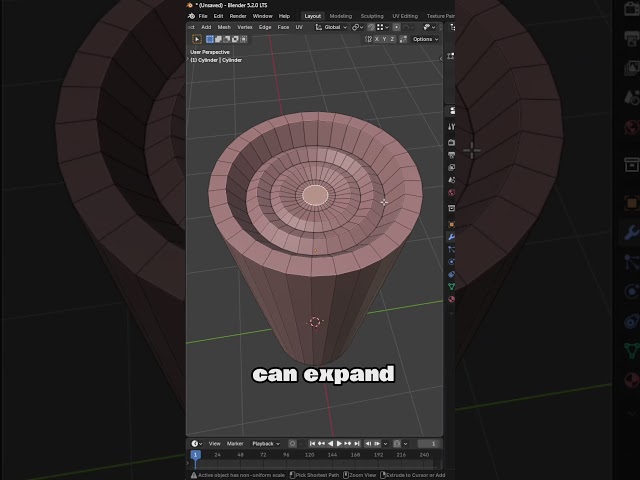Toggle Y axis mesh symmetry
The image size is (640, 480).
coord(384,39)
